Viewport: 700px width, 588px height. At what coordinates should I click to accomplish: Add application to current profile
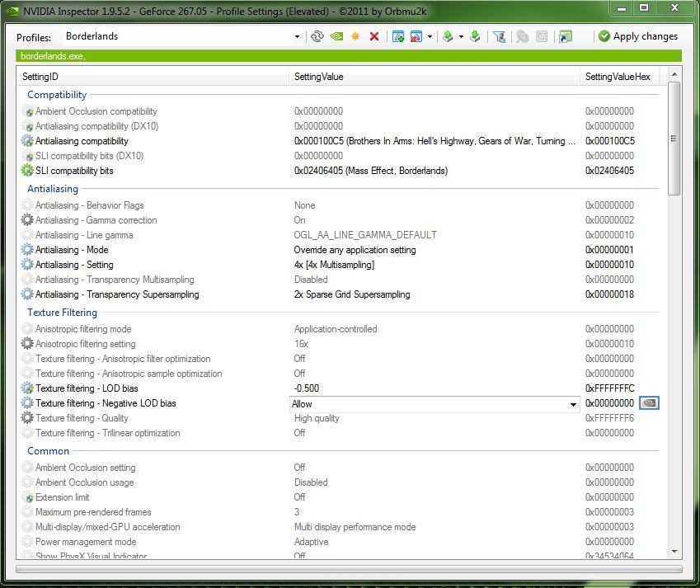tap(397, 36)
